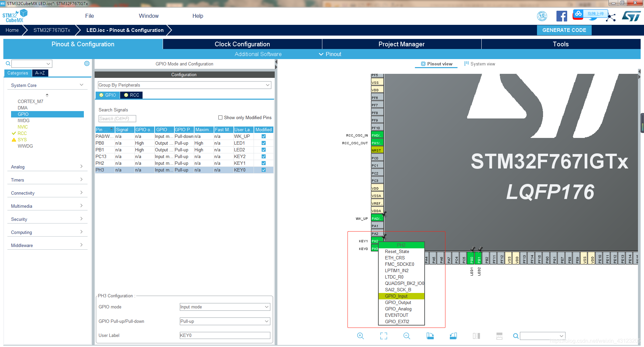Click the pin search magnifier icon
Viewport: 644px width, 347px height.
click(516, 336)
